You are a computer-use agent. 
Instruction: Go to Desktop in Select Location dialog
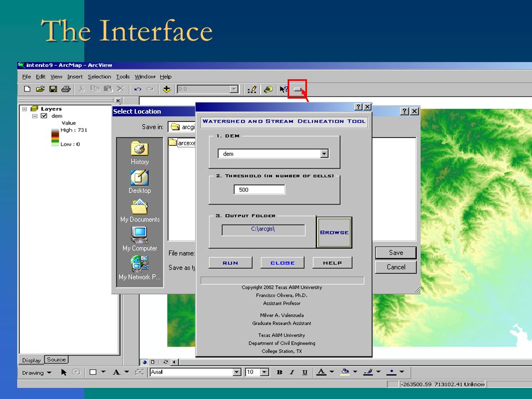140,182
